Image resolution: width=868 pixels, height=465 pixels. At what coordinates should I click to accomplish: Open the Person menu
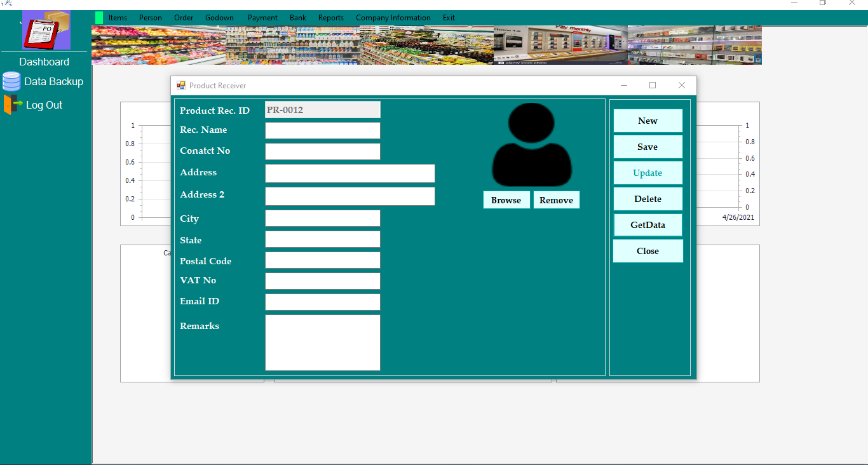[x=150, y=17]
